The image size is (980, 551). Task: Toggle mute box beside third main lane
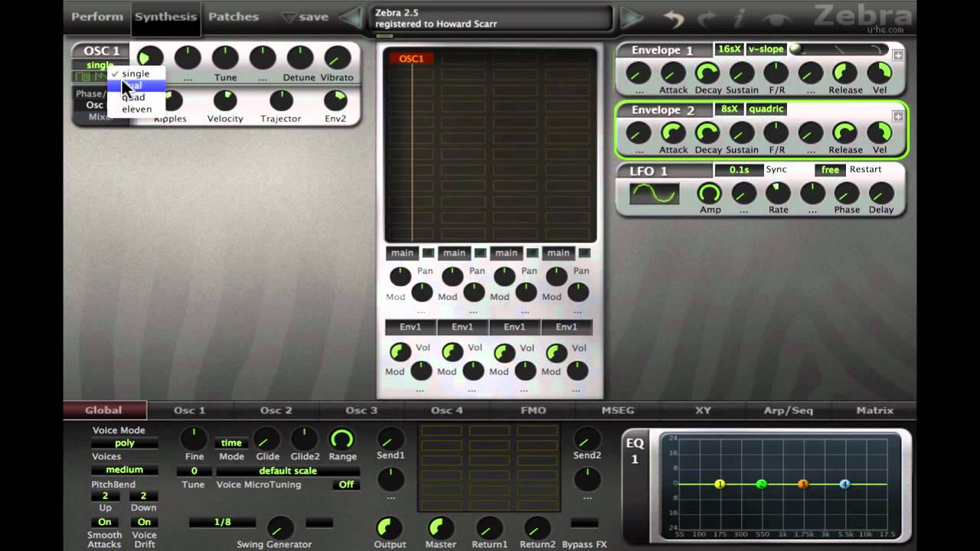click(532, 253)
